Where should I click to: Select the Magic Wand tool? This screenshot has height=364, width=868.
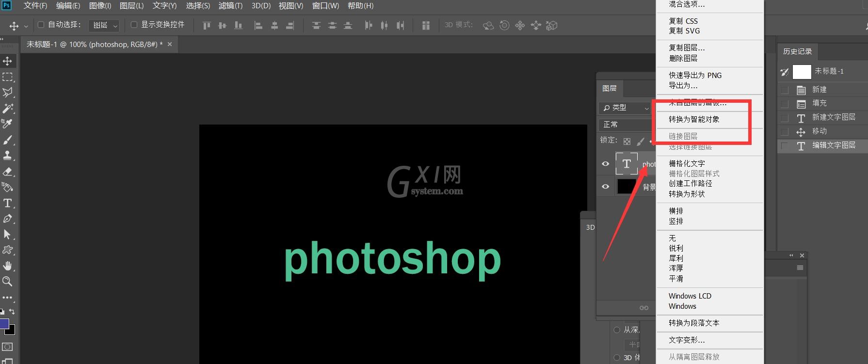pos(7,108)
